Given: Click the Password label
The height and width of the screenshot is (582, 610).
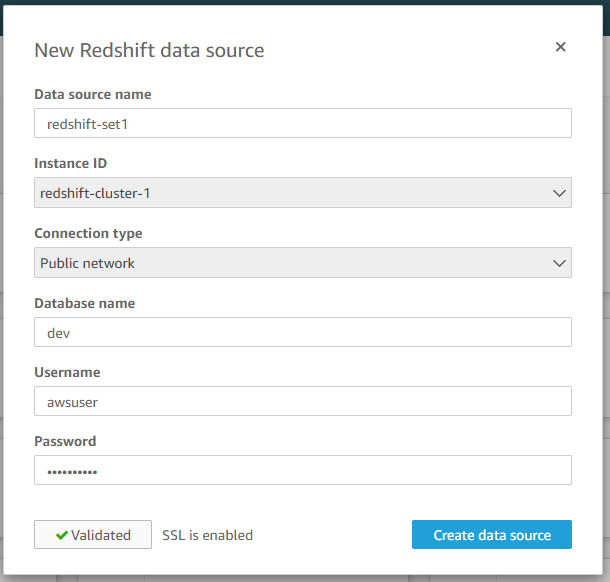Looking at the screenshot, I should pos(65,441).
